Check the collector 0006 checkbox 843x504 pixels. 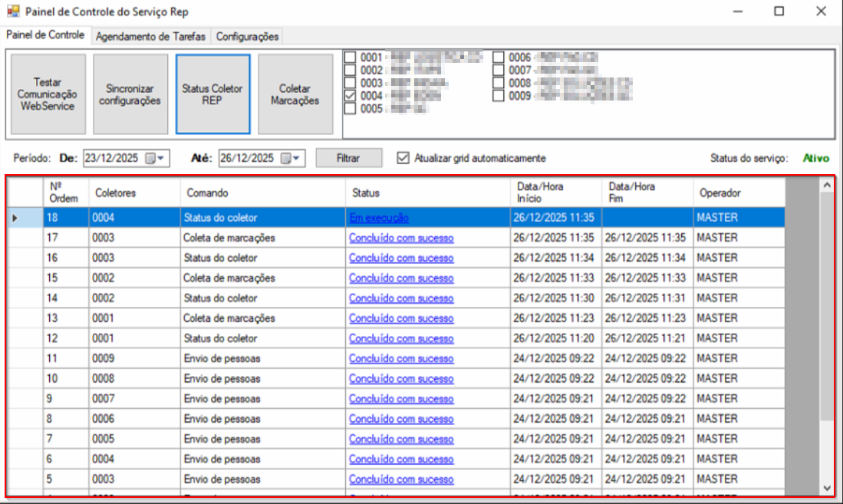pyautogui.click(x=499, y=58)
